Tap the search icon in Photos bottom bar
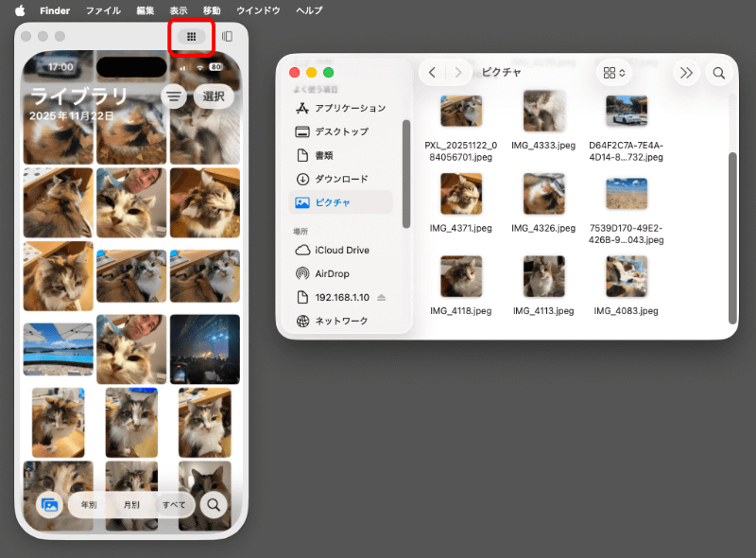The height and width of the screenshot is (558, 756). pyautogui.click(x=214, y=505)
